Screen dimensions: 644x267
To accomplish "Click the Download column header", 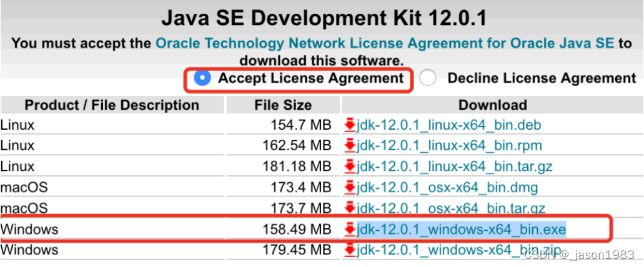I will [492, 105].
